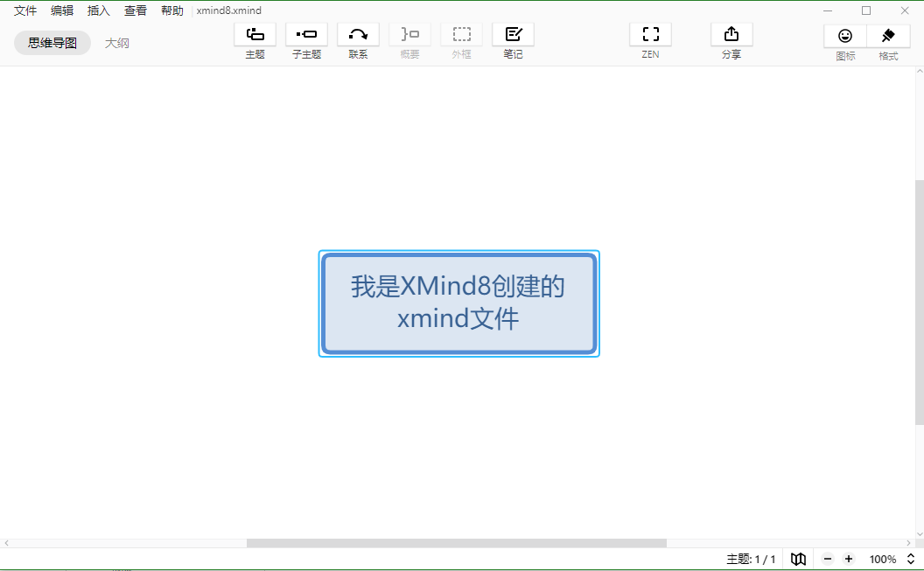Open the 图标 sticker panel
The height and width of the screenshot is (571, 924).
[x=845, y=38]
